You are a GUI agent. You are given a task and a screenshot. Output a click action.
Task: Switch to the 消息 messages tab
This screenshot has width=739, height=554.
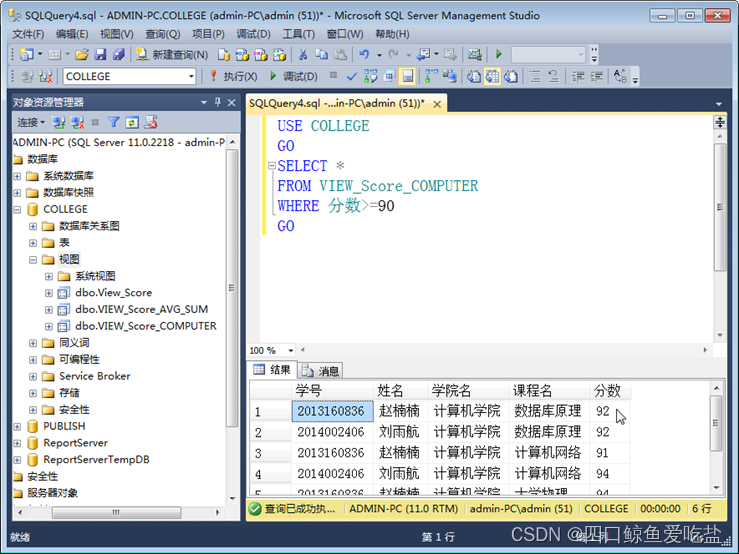pos(320,371)
